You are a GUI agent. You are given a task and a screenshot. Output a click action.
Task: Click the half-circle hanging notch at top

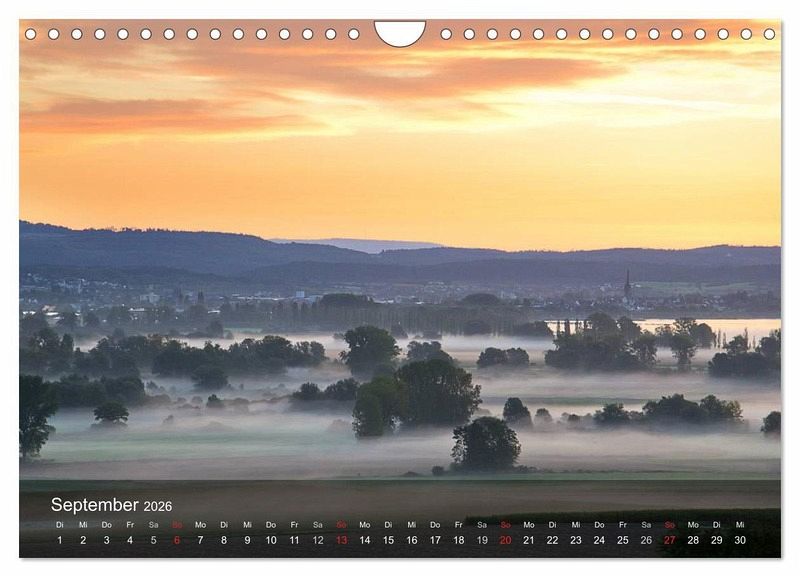(x=400, y=32)
